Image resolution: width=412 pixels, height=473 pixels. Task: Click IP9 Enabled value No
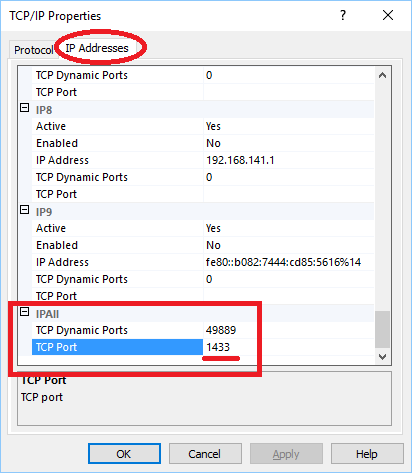point(288,245)
